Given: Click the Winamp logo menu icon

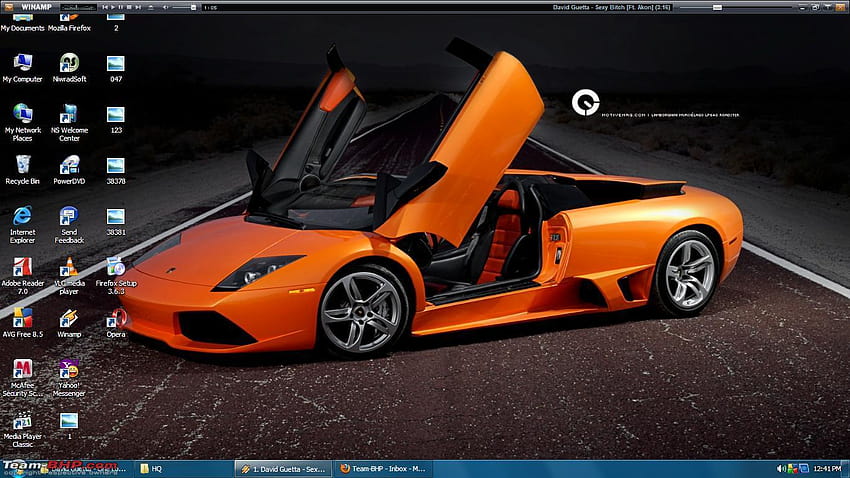Looking at the screenshot, I should click(x=9, y=7).
